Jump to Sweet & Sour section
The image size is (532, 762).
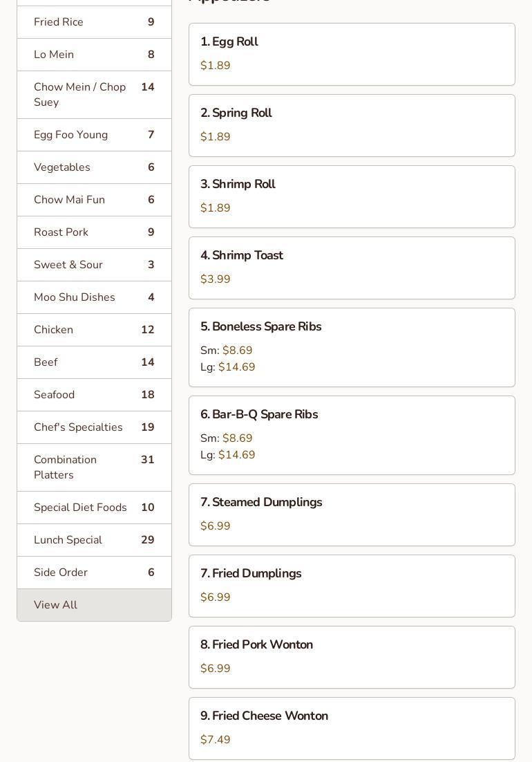94,265
